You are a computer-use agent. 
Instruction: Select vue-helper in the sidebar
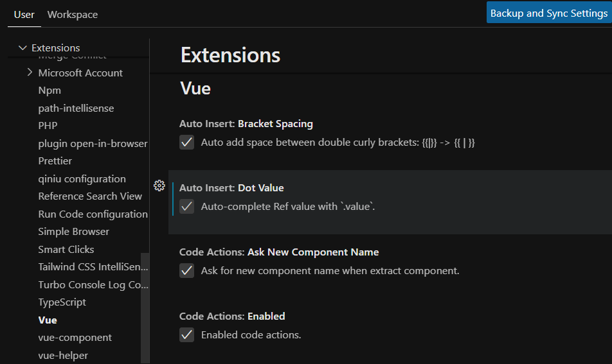[x=63, y=355]
